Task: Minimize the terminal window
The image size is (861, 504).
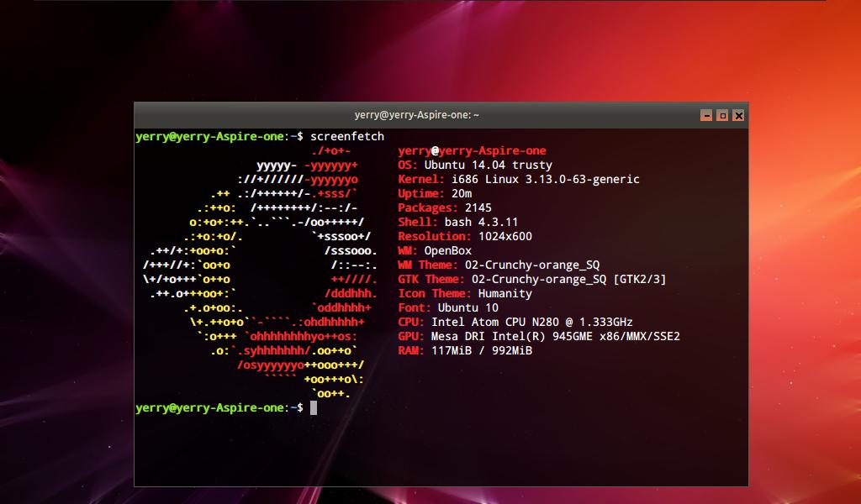Action: coord(706,115)
